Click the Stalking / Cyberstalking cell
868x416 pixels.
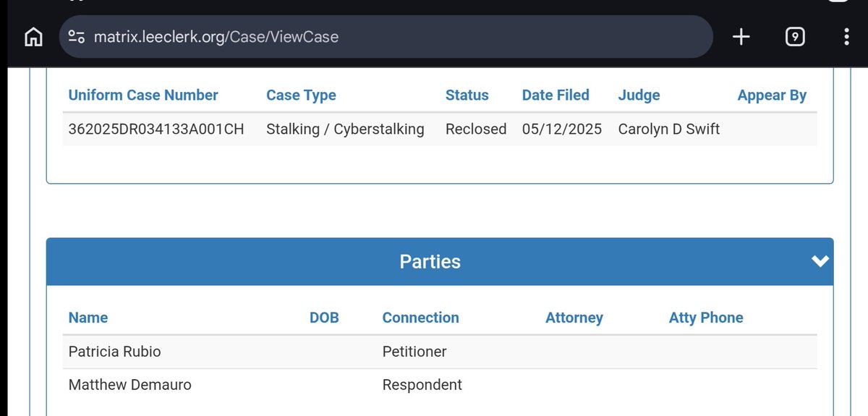click(345, 129)
